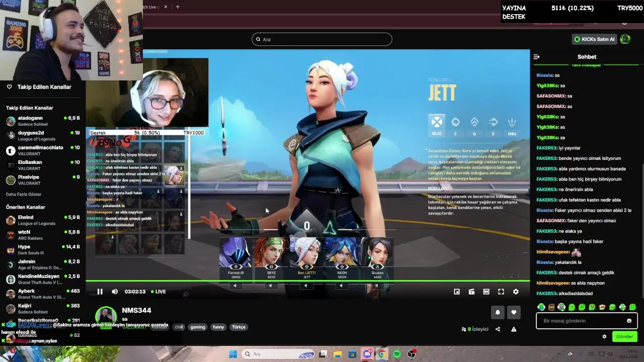Open Task View on the taskbar
This screenshot has width=644, height=362.
pyautogui.click(x=323, y=354)
